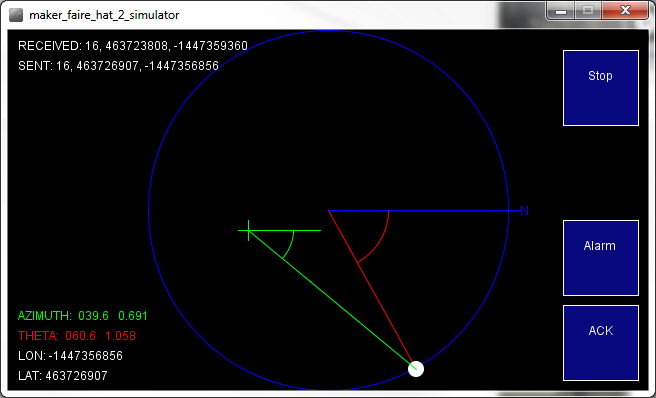Close the simulator window
Image resolution: width=656 pixels, height=398 pixels.
[x=625, y=11]
